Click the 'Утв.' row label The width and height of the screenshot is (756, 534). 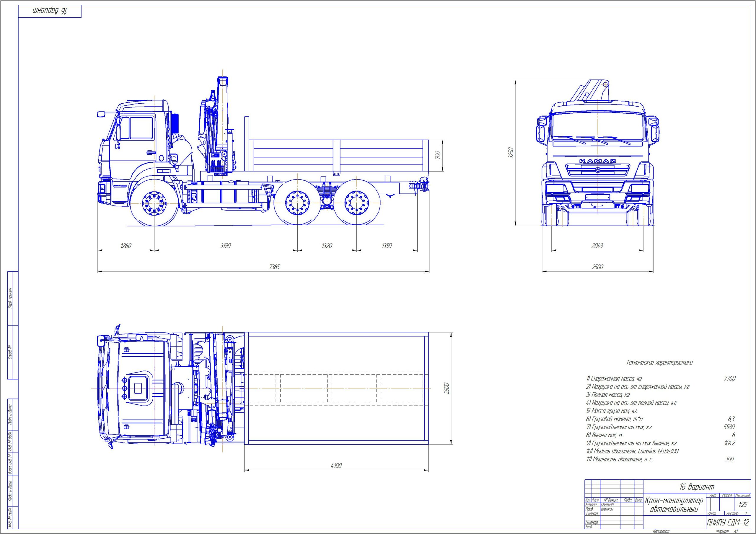tap(589, 527)
